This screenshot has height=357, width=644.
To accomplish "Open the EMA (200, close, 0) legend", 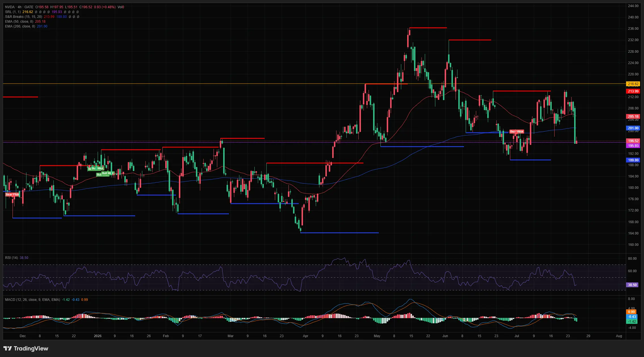I will point(20,26).
